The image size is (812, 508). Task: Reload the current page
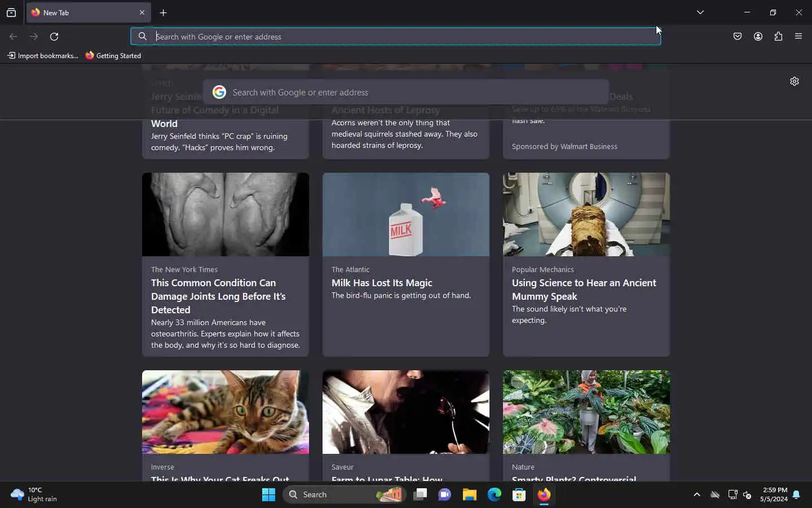pyautogui.click(x=54, y=37)
